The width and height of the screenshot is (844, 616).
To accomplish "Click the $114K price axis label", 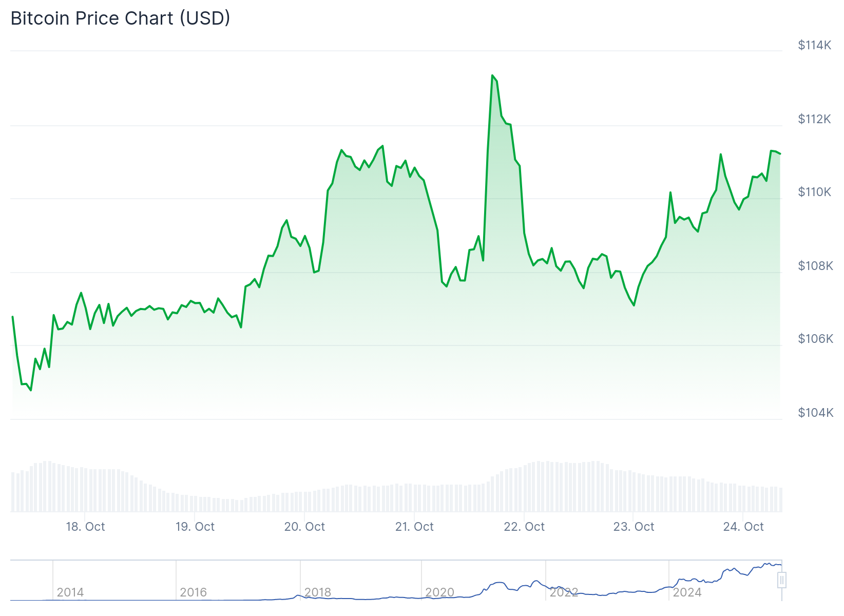I will pos(815,45).
